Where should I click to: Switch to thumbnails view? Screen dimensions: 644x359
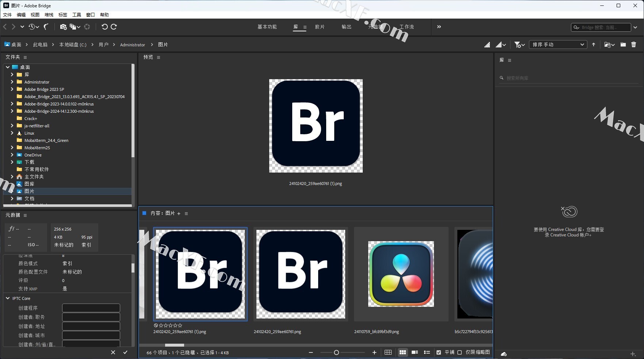click(x=403, y=352)
